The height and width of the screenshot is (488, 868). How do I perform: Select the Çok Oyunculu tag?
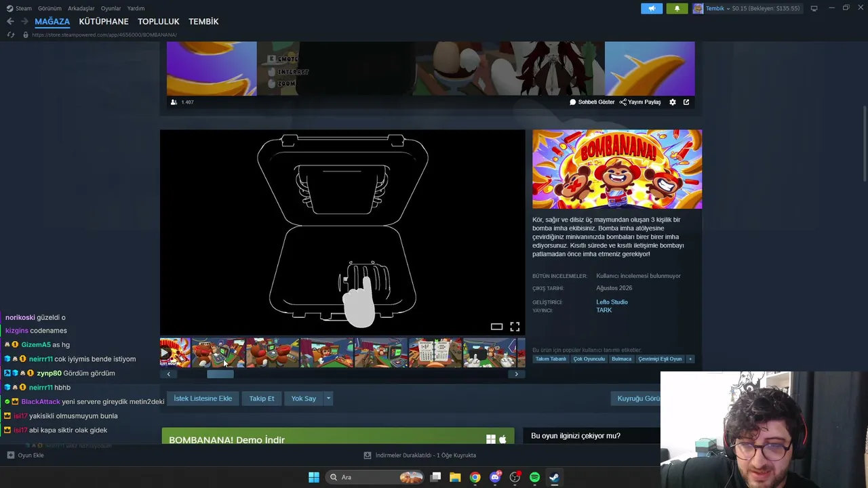point(589,359)
